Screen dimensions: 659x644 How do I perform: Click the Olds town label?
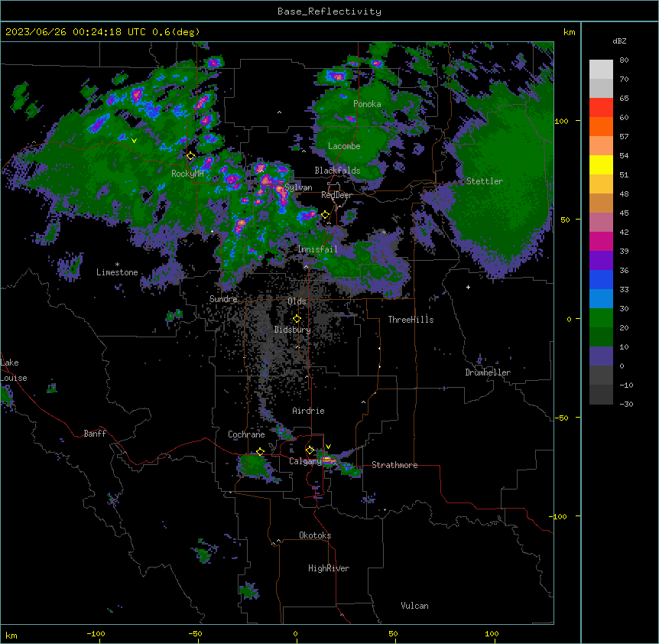click(297, 301)
